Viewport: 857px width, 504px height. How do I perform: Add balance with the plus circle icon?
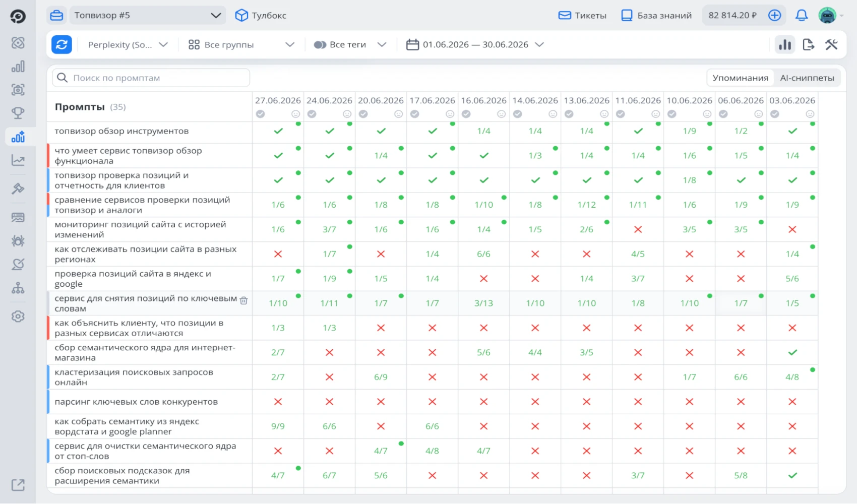775,15
